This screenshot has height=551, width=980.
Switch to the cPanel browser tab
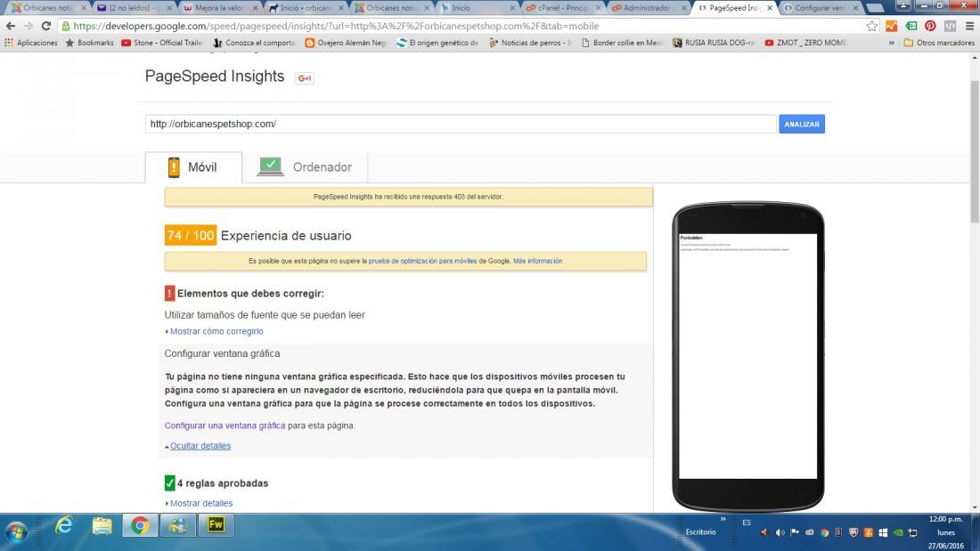coord(562,8)
